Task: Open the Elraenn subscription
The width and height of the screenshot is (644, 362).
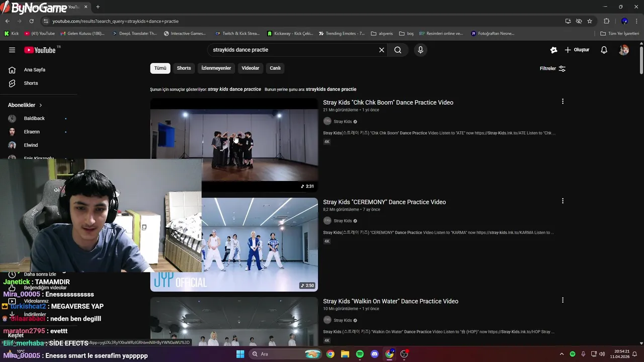Action: pos(32,132)
